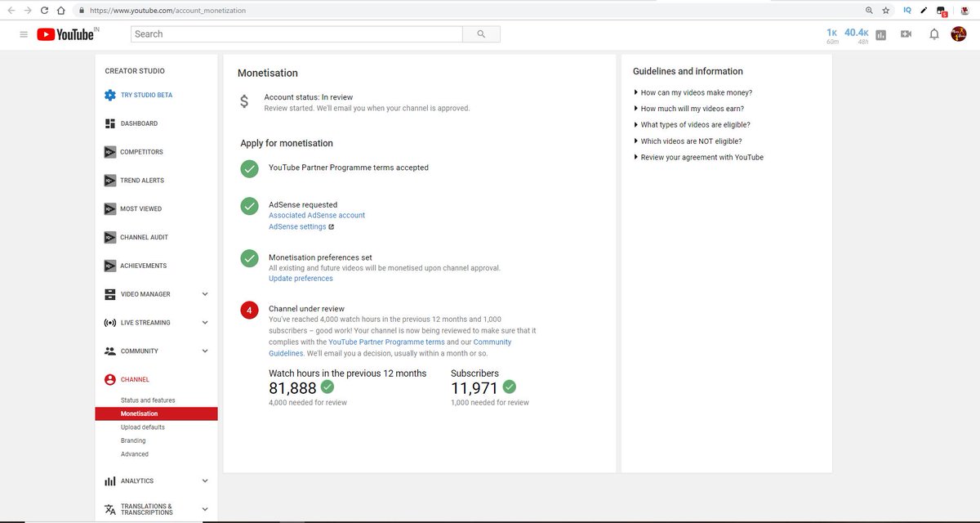Click the 1K 60m views stat
This screenshot has width=980, height=523.
pyautogui.click(x=832, y=34)
